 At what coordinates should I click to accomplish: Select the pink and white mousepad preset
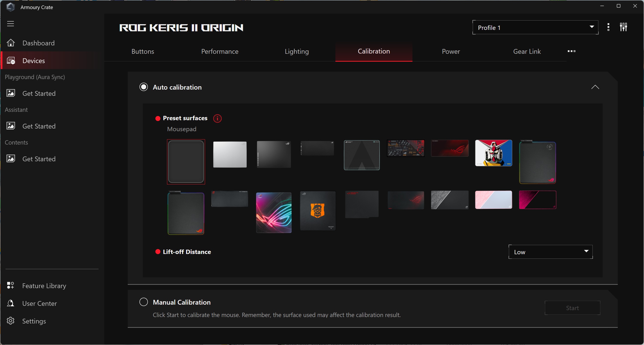(494, 200)
